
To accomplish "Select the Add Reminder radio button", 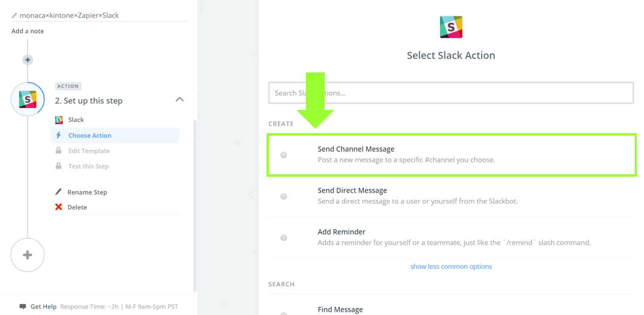I will 284,238.
